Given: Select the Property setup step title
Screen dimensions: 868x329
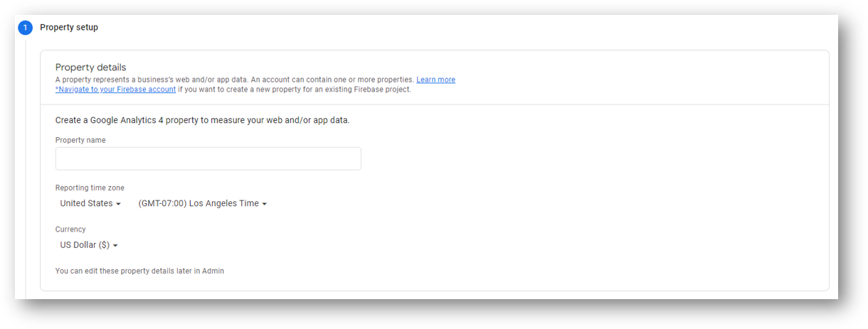Looking at the screenshot, I should (69, 28).
